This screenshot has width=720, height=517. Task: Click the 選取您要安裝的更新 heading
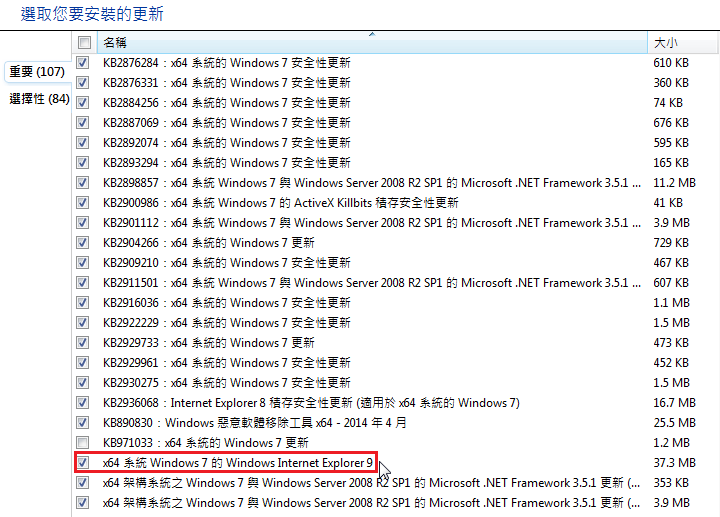[92, 14]
